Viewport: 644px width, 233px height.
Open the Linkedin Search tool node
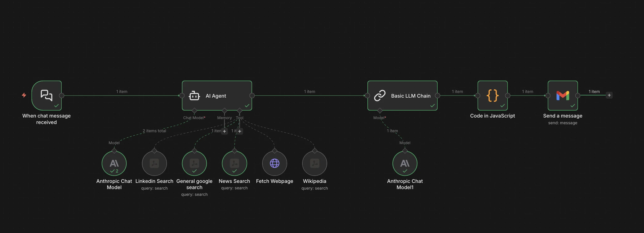[x=154, y=163]
